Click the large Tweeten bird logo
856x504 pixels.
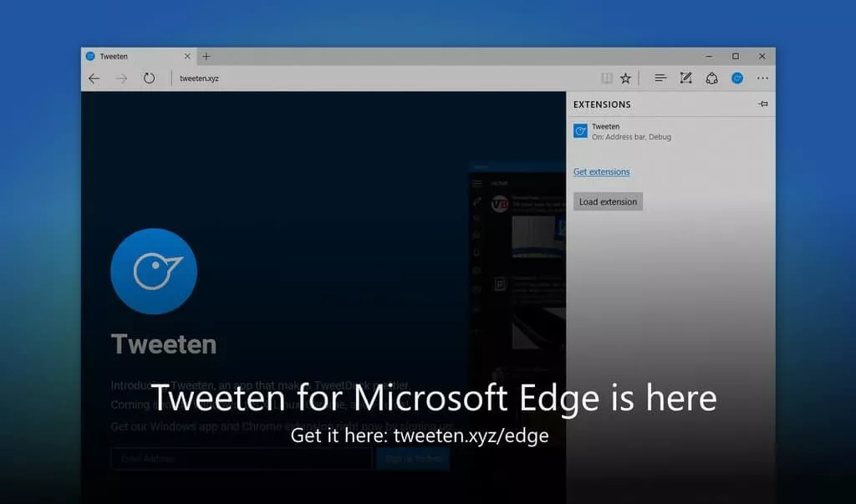tap(154, 272)
